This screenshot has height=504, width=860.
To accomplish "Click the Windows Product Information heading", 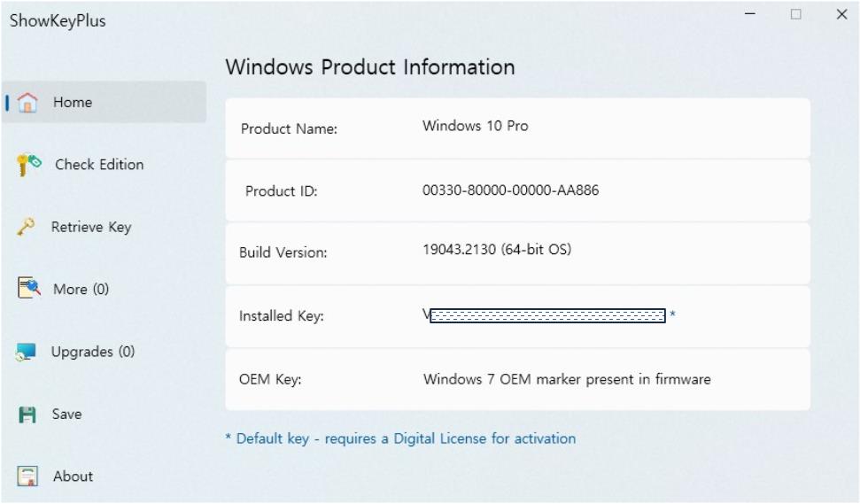I will [370, 67].
